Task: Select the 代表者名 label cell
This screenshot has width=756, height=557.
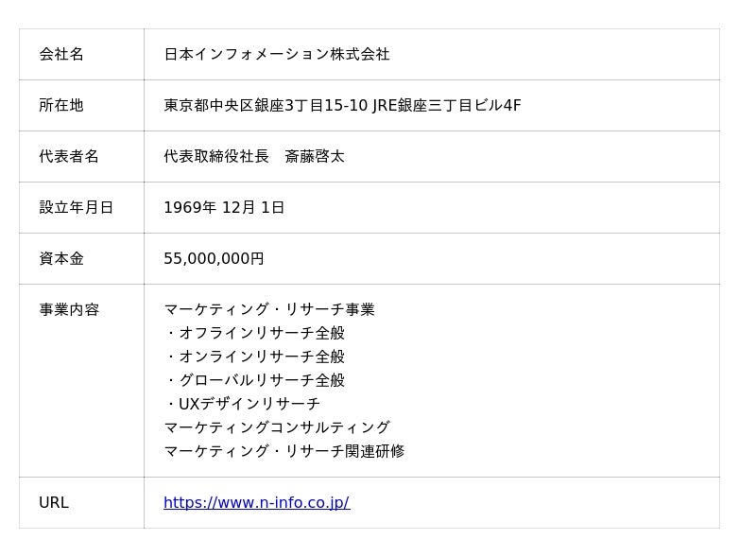Action: click(x=69, y=157)
